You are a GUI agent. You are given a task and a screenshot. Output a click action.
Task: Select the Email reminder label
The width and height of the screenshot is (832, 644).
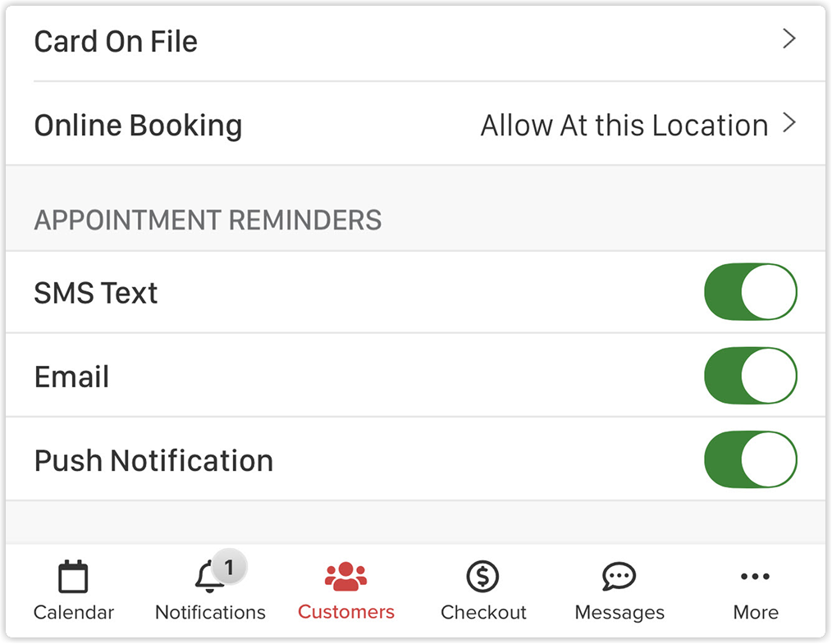(71, 377)
